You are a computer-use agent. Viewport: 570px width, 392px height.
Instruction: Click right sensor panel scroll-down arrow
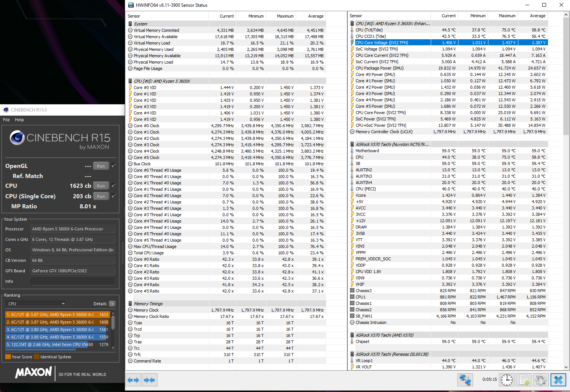[566, 367]
